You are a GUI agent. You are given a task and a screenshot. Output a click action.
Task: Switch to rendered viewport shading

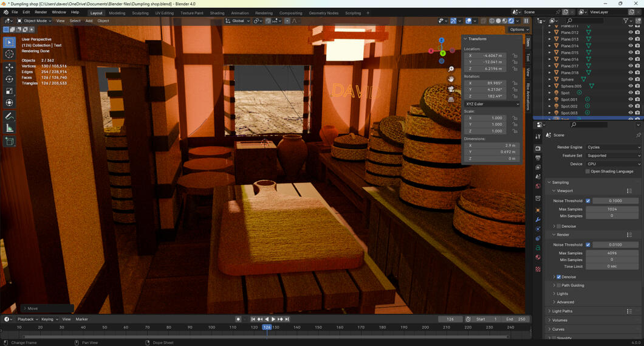[x=512, y=21]
